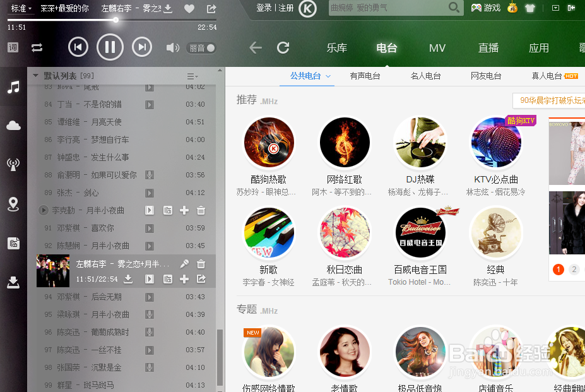The image size is (585, 392).
Task: Show lyrics with the 词 button
Action: (13, 47)
